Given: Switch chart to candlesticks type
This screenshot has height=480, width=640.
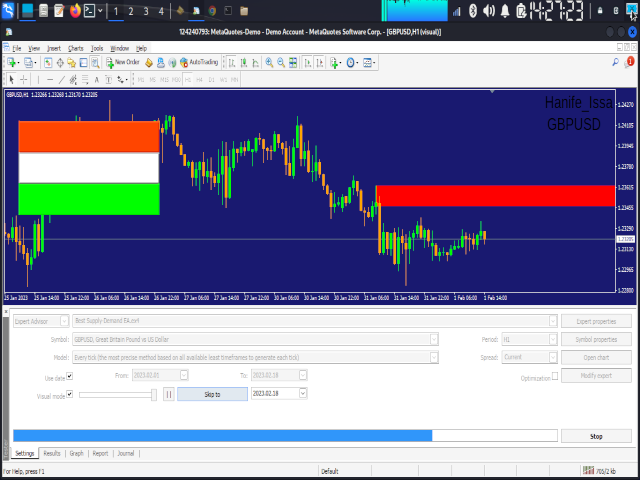Looking at the screenshot, I should 244,62.
